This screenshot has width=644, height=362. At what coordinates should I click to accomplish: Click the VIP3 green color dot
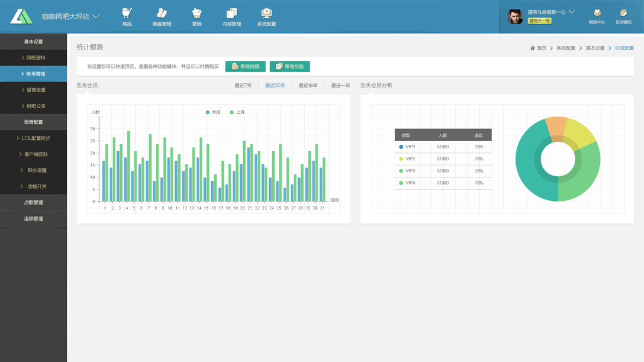point(401,171)
